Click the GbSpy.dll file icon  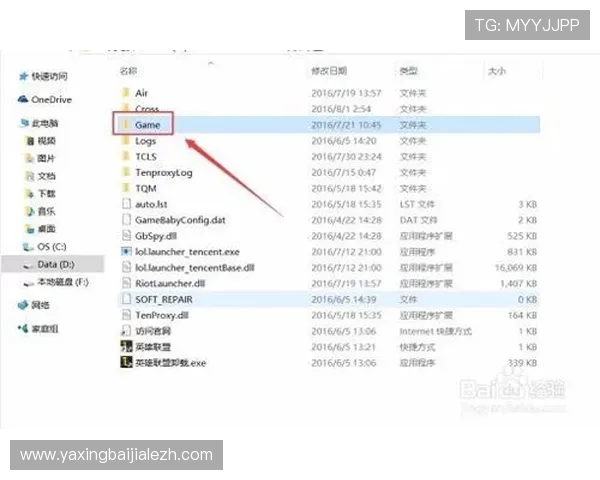(x=126, y=236)
